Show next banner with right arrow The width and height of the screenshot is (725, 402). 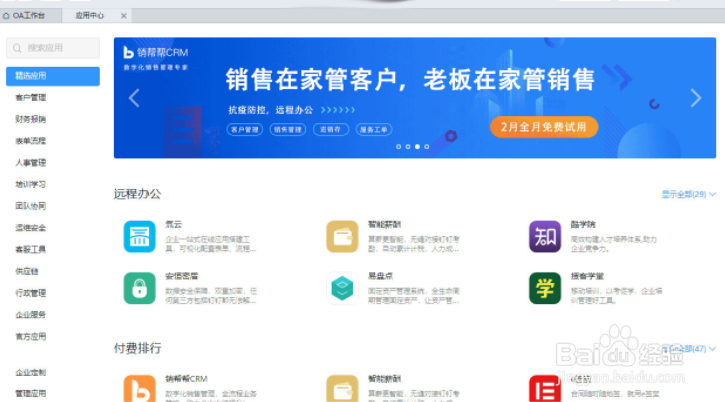point(696,98)
